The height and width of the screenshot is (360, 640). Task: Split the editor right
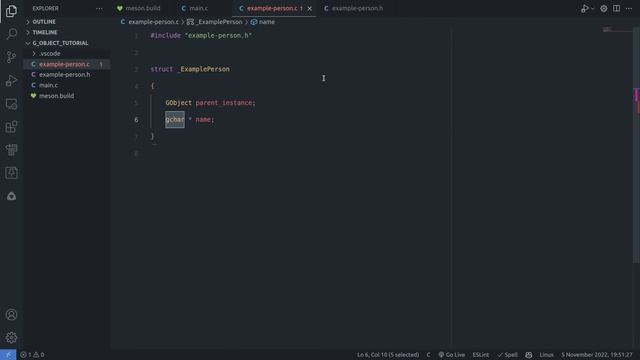[x=616, y=9]
